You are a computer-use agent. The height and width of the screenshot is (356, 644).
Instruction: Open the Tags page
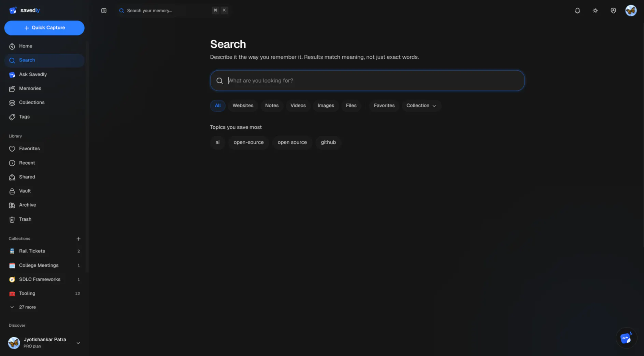pos(44,117)
